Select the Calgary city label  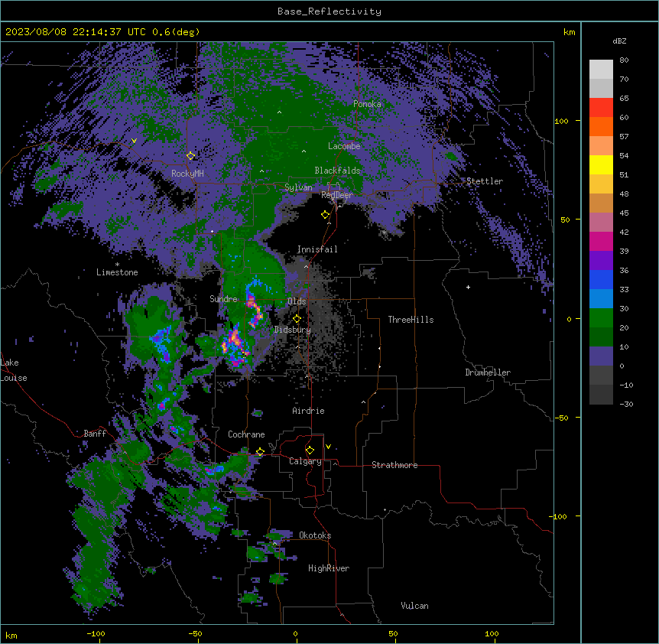pyautogui.click(x=305, y=461)
